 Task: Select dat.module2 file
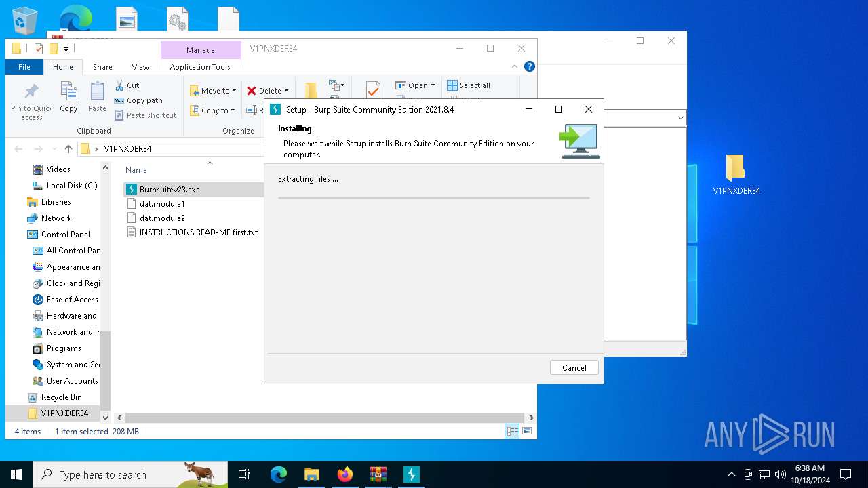[x=162, y=218]
